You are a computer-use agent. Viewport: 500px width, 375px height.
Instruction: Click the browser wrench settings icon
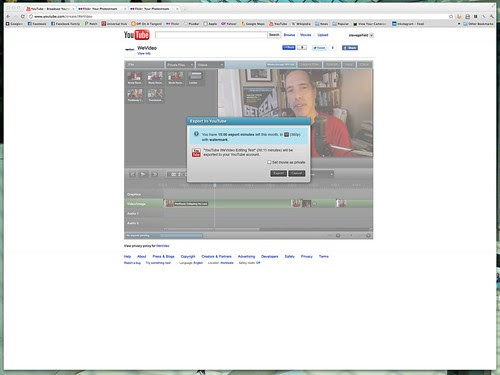click(492, 16)
